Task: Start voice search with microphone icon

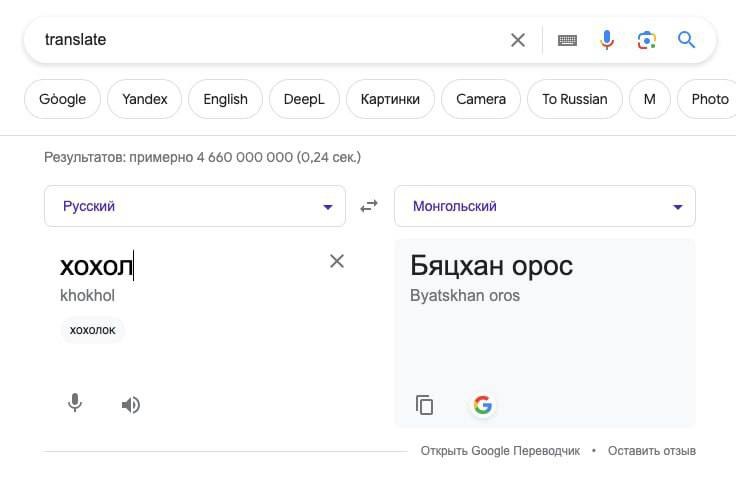Action: click(x=607, y=40)
